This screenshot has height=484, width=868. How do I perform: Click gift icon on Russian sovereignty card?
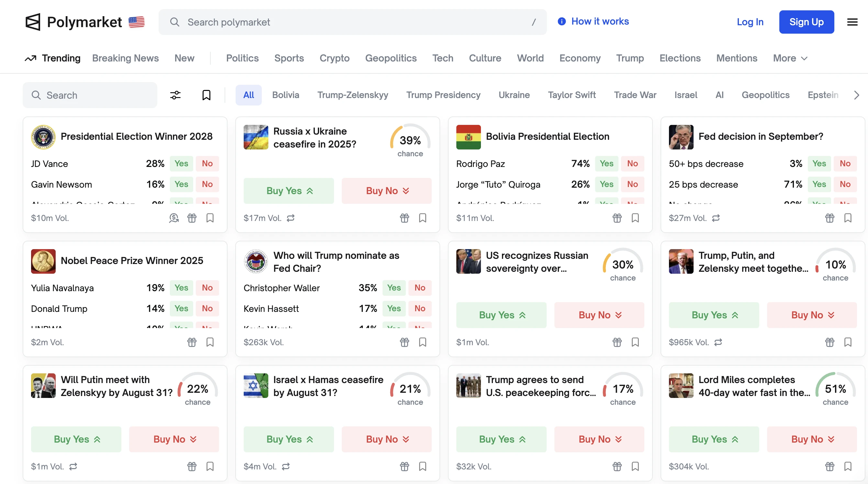pos(617,342)
